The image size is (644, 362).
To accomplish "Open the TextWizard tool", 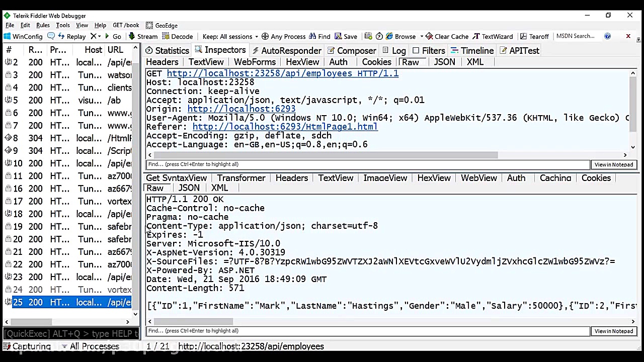I will point(493,36).
